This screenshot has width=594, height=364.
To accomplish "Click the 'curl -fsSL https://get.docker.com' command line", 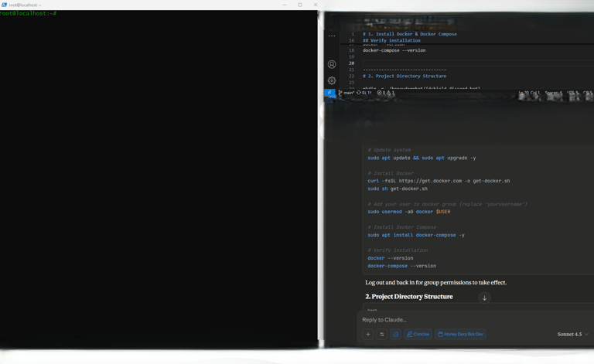I will (439, 181).
